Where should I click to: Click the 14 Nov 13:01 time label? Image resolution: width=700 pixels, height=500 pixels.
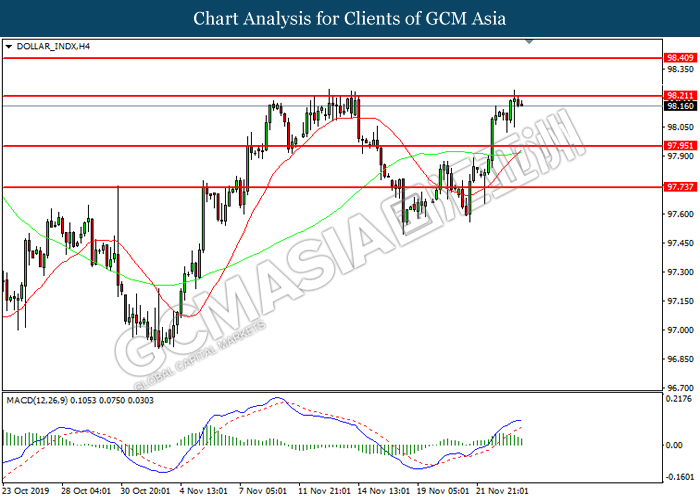383,491
